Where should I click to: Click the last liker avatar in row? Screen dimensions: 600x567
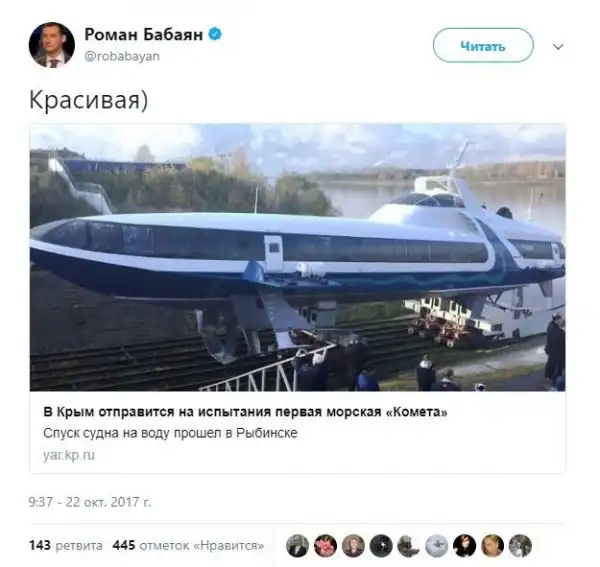520,546
